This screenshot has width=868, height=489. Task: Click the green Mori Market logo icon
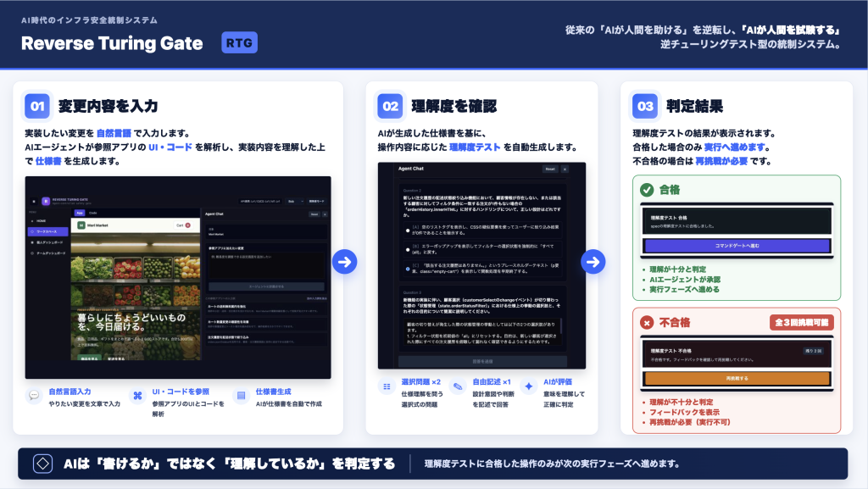coord(81,225)
